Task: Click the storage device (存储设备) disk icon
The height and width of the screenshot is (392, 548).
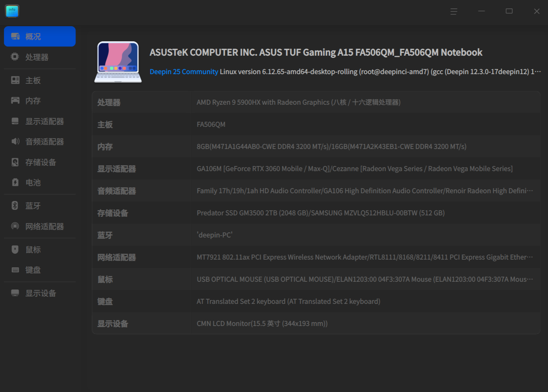Action: tap(15, 162)
